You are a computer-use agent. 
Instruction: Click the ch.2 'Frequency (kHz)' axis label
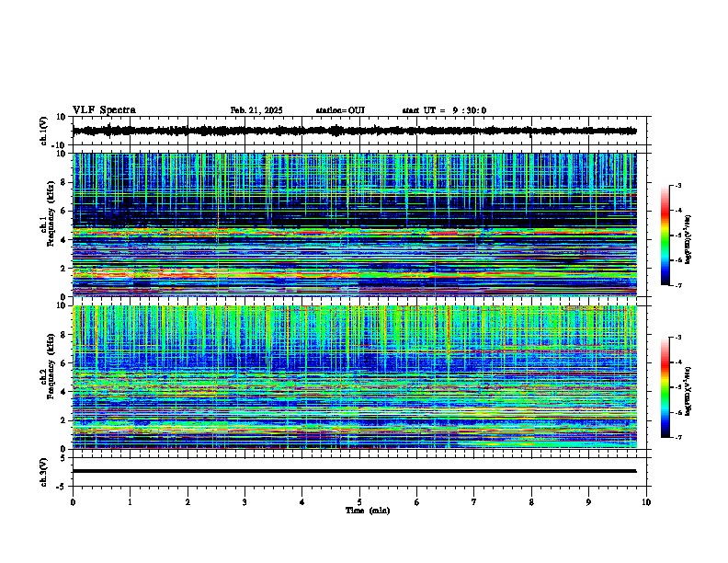coord(51,365)
